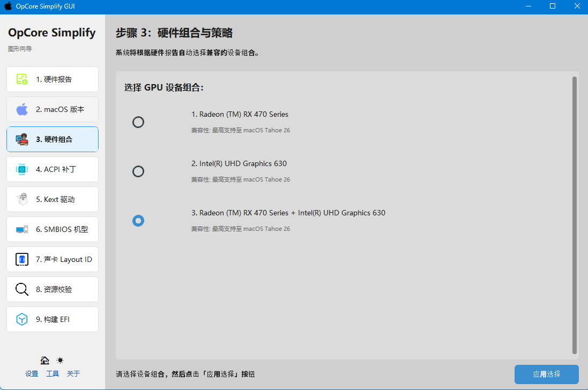Image resolution: width=588 pixels, height=390 pixels.
Task: Click the title "步骤 3: 硬件组合与策略"
Action: (x=174, y=33)
